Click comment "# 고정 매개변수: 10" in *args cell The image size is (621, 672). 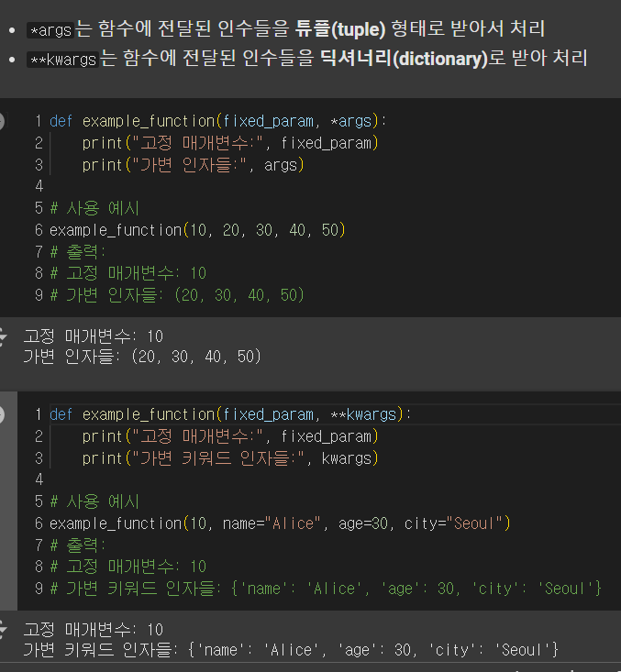[128, 273]
